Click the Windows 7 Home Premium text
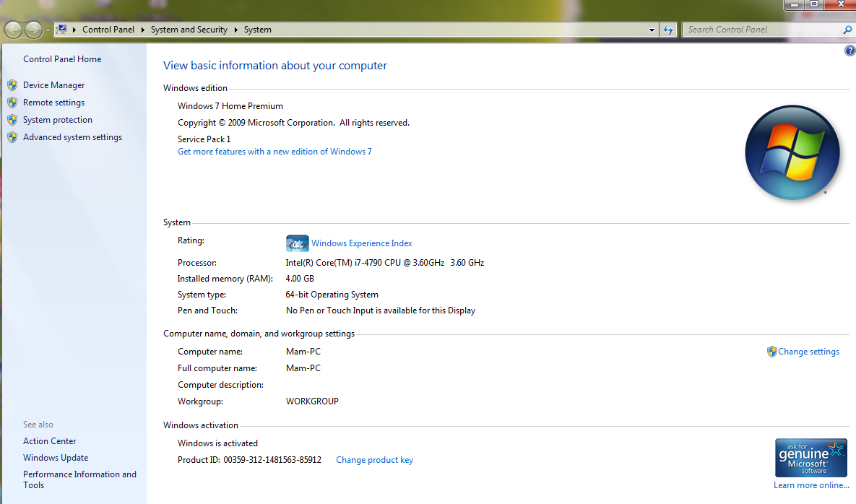Image resolution: width=856 pixels, height=504 pixels. click(x=230, y=106)
